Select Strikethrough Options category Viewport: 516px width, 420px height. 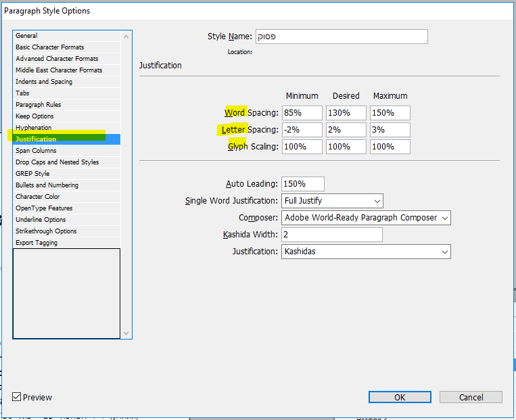[x=66, y=231]
